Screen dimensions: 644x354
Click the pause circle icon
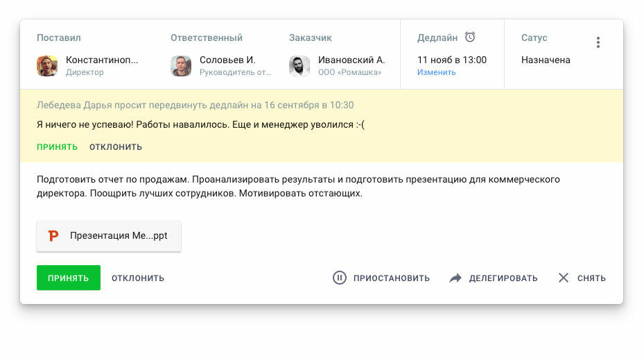click(x=339, y=278)
